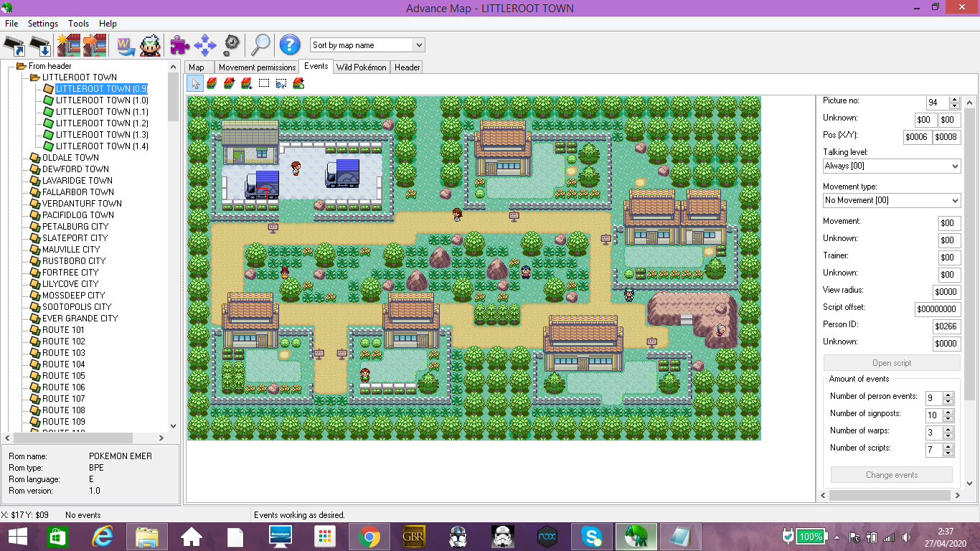Open Google Chrome from the taskbar

[369, 537]
